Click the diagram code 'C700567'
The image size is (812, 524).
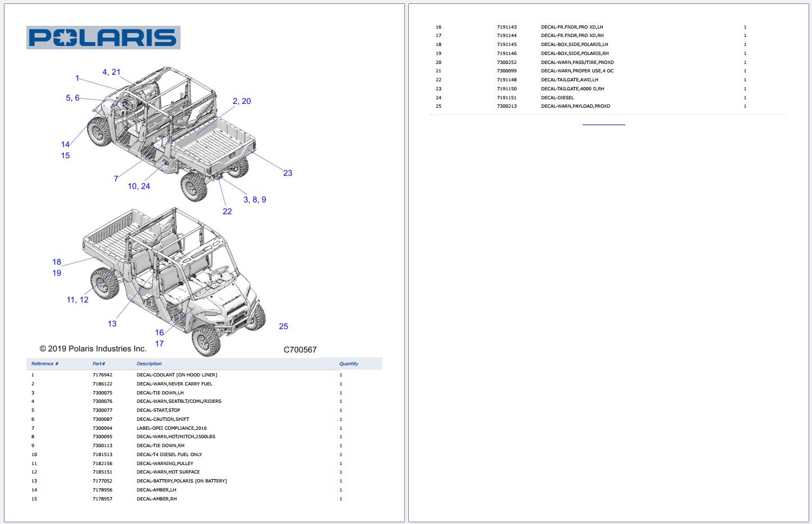coord(300,350)
